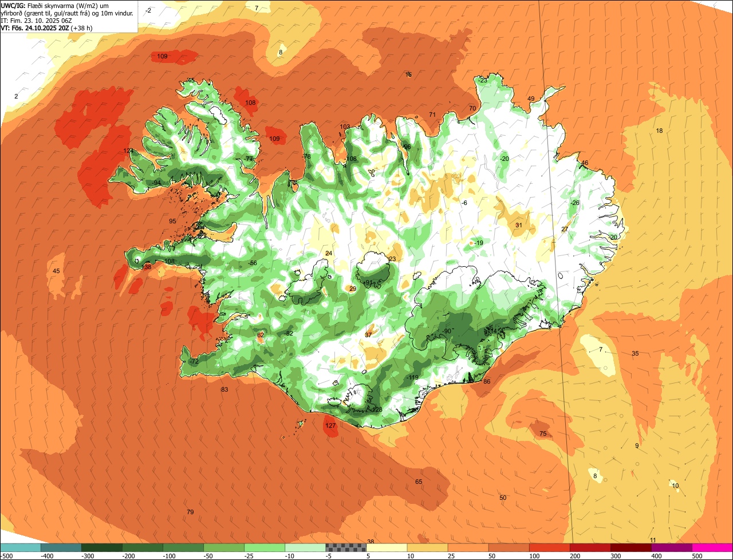Click the map value '103' off the north coast

click(x=345, y=127)
